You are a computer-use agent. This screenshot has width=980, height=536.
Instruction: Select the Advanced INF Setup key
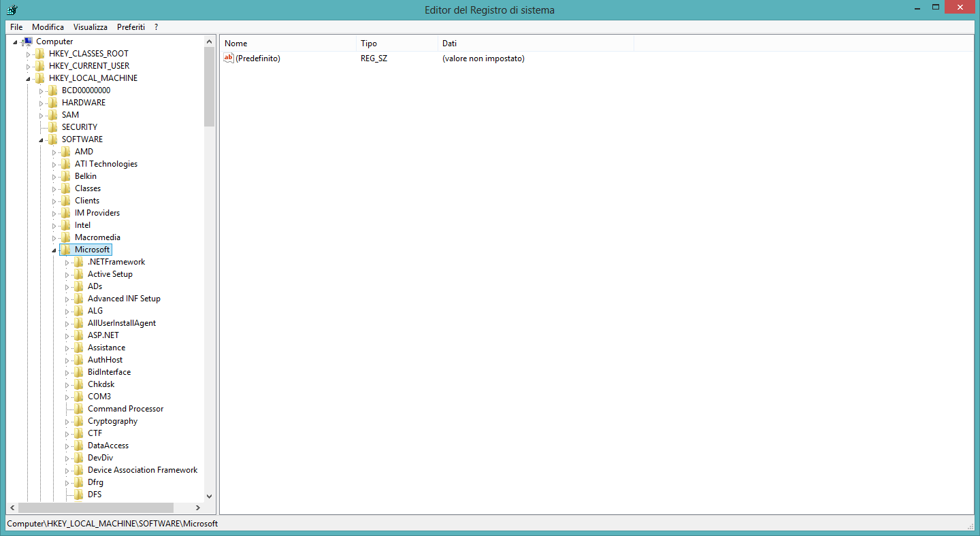[x=124, y=299]
